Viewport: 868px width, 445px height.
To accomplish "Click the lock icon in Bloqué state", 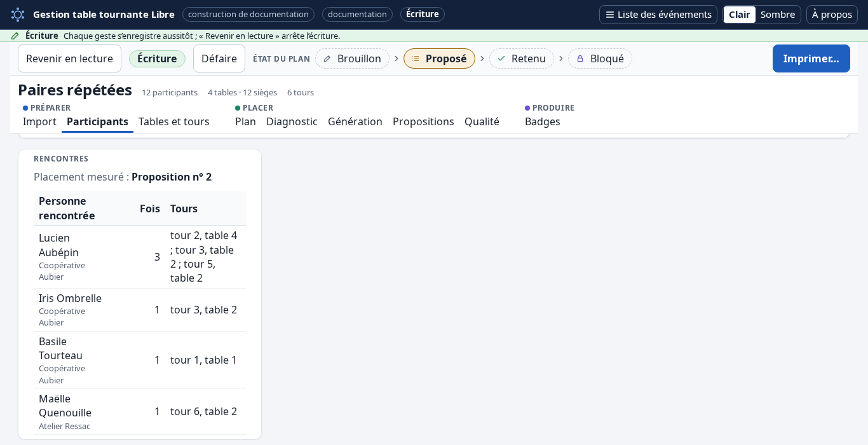I will pyautogui.click(x=580, y=58).
